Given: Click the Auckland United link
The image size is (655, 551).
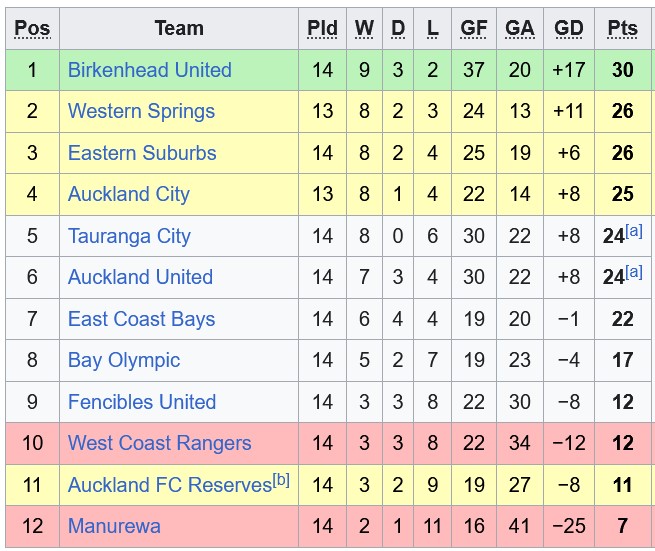Looking at the screenshot, I should click(140, 277).
